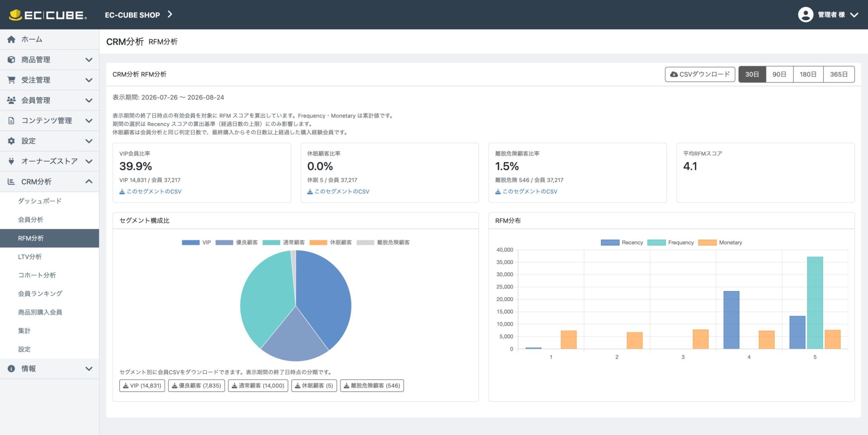The width and height of the screenshot is (868, 435).
Task: Toggle VIP legend in pie chart
Action: point(196,243)
